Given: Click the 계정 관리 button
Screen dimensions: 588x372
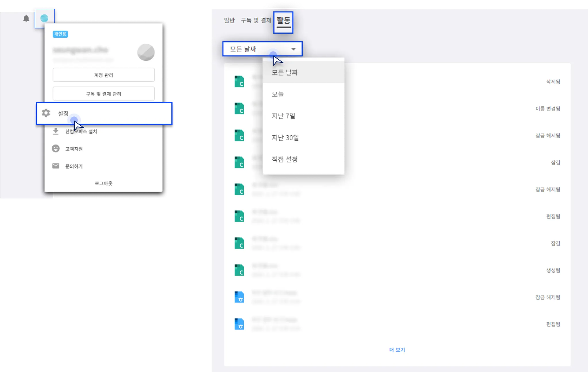Looking at the screenshot, I should click(104, 75).
